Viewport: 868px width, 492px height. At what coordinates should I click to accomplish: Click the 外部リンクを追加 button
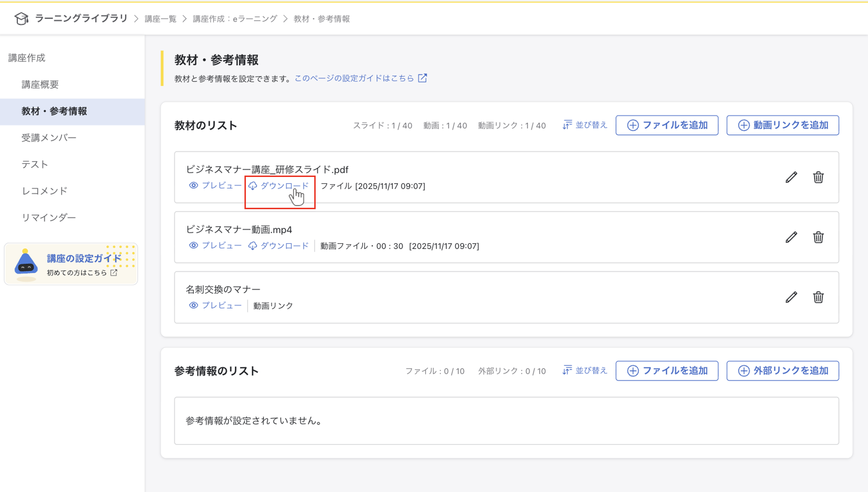(x=783, y=371)
